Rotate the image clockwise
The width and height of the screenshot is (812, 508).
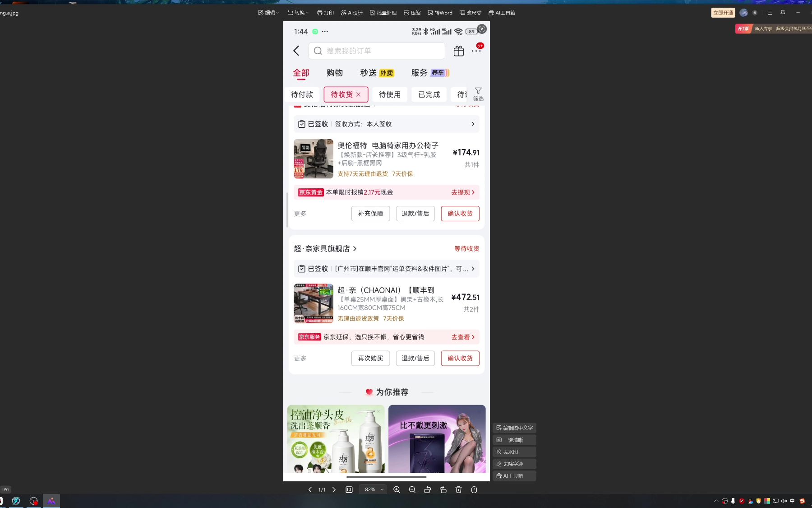tap(443, 489)
